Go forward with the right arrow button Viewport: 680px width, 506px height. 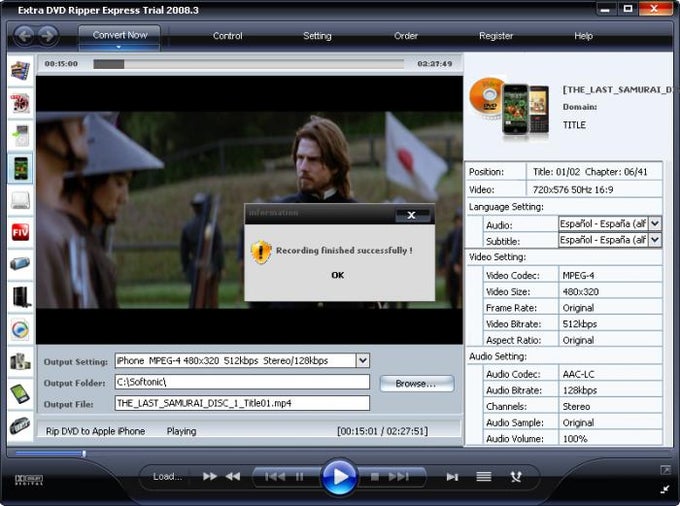pos(48,36)
